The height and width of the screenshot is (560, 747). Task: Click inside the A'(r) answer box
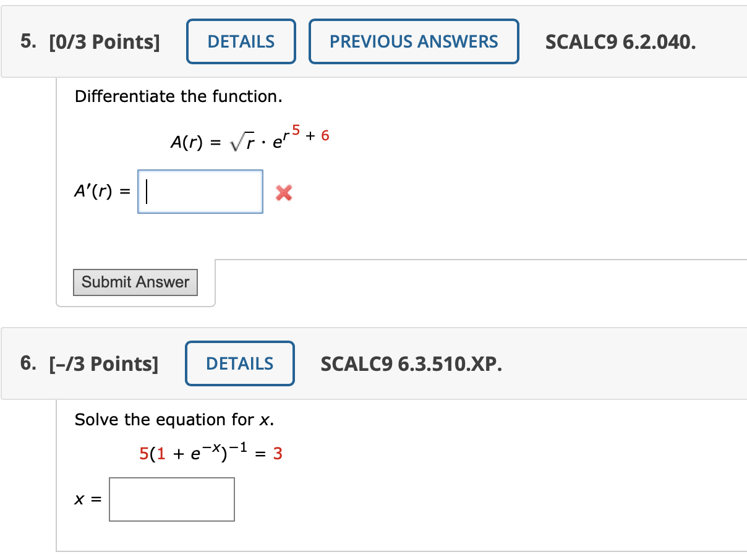199,191
